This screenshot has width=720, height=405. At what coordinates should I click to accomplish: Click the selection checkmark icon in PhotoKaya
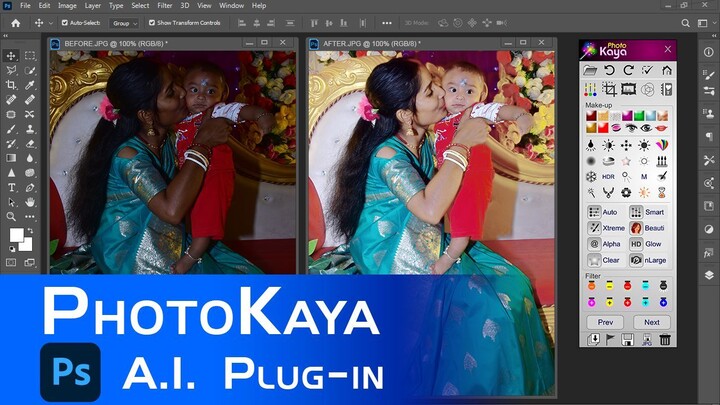click(647, 70)
